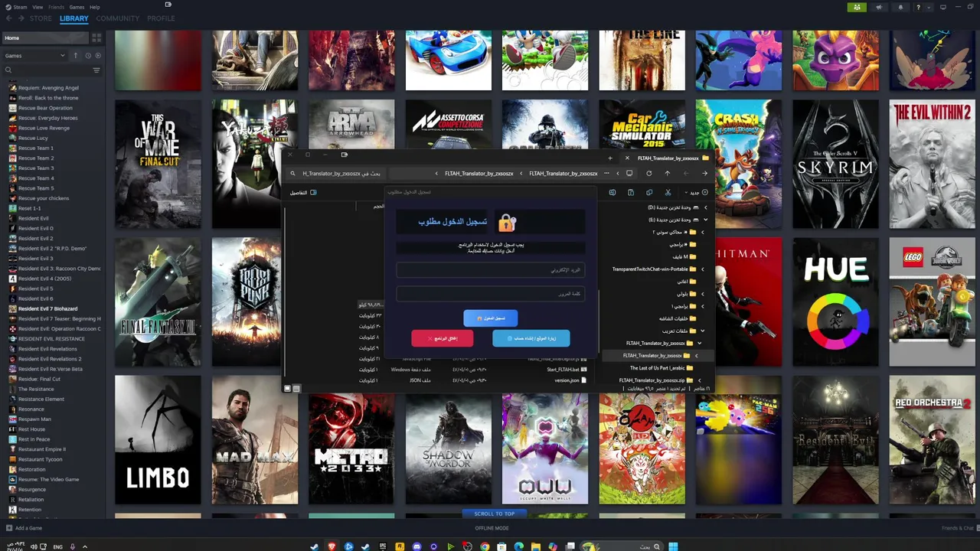
Task: Open the Steam collections grid view icon
Action: (x=96, y=37)
